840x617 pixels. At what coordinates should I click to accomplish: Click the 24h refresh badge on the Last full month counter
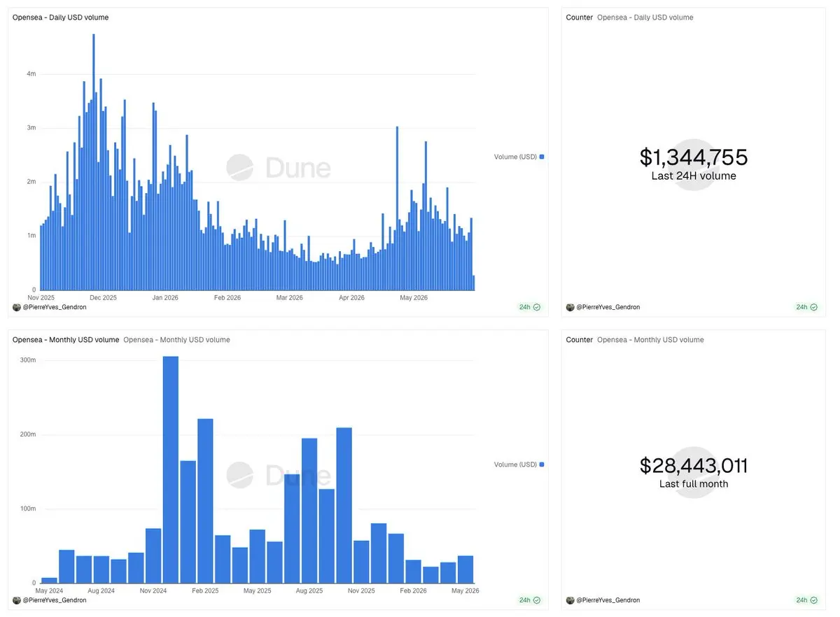(x=806, y=600)
